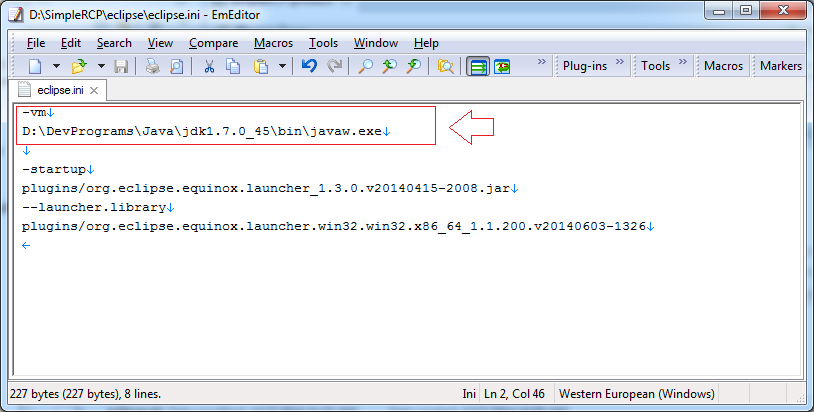Create a new file with New icon
The width and height of the screenshot is (814, 412).
35,66
